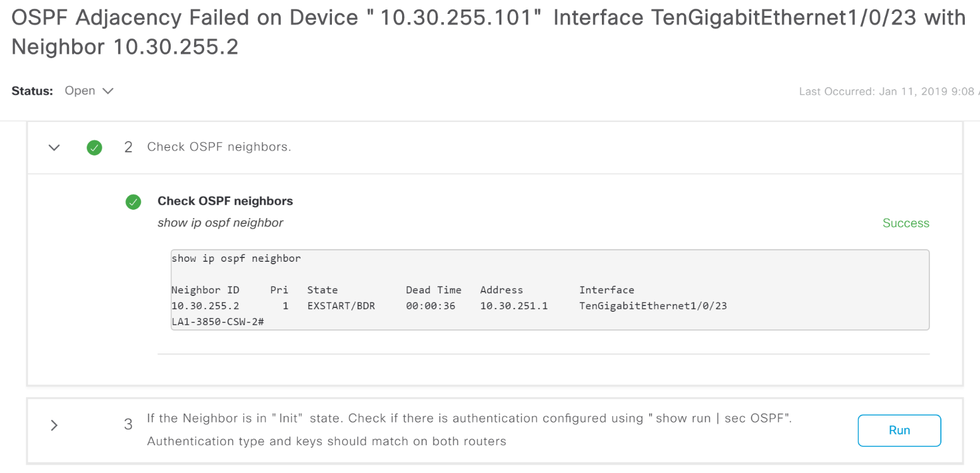Open the Status dropdown showing Open
The width and height of the screenshot is (980, 473).
pos(89,91)
